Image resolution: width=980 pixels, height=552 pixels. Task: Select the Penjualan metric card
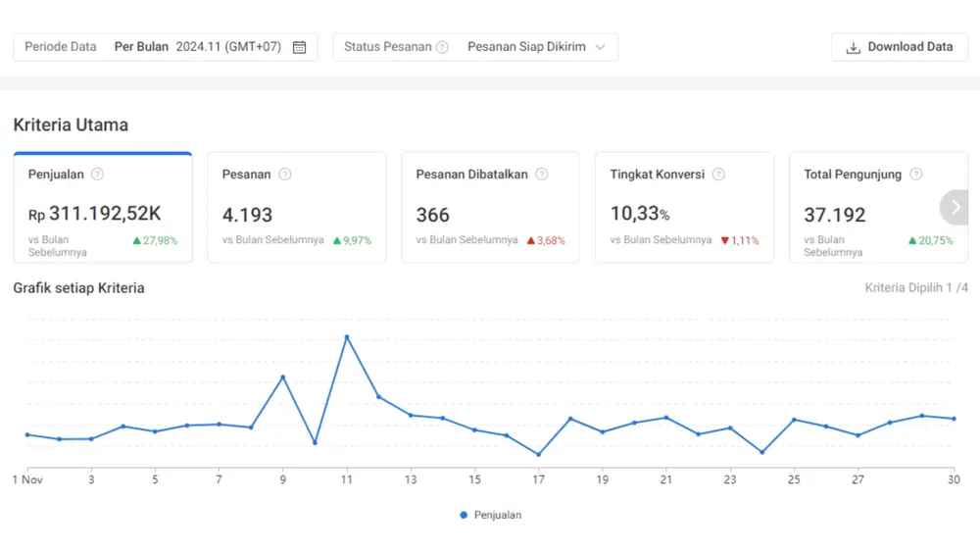(103, 208)
